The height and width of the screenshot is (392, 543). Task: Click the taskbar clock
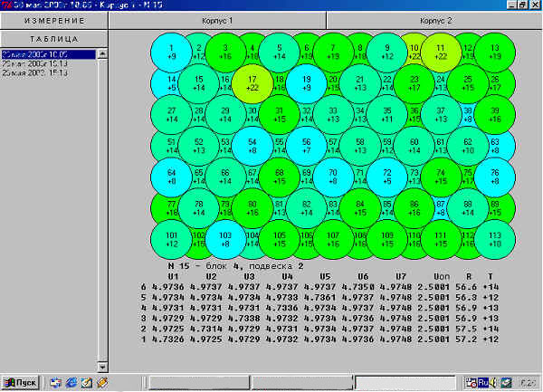[x=528, y=383]
